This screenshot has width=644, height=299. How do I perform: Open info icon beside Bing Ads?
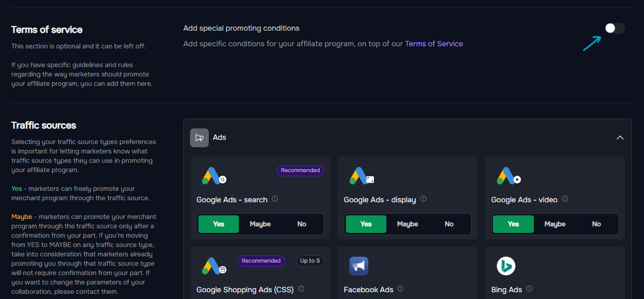(x=529, y=289)
